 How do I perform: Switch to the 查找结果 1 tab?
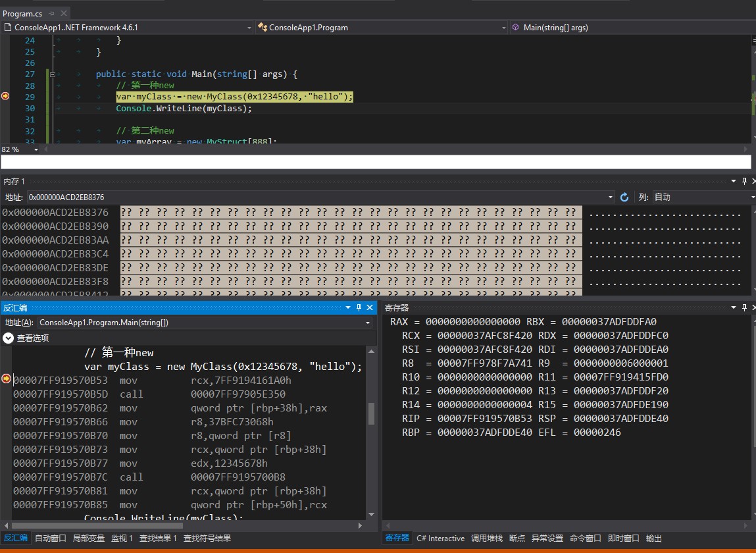[x=158, y=538]
